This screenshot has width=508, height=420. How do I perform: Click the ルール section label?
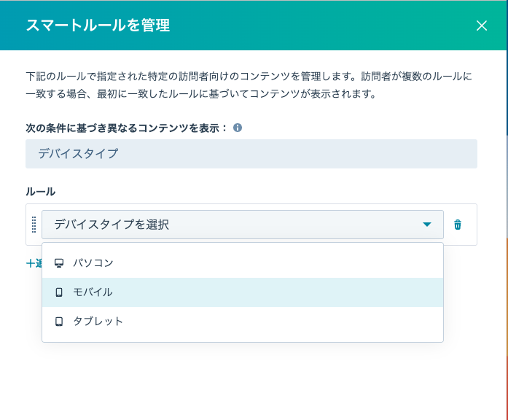(40, 191)
